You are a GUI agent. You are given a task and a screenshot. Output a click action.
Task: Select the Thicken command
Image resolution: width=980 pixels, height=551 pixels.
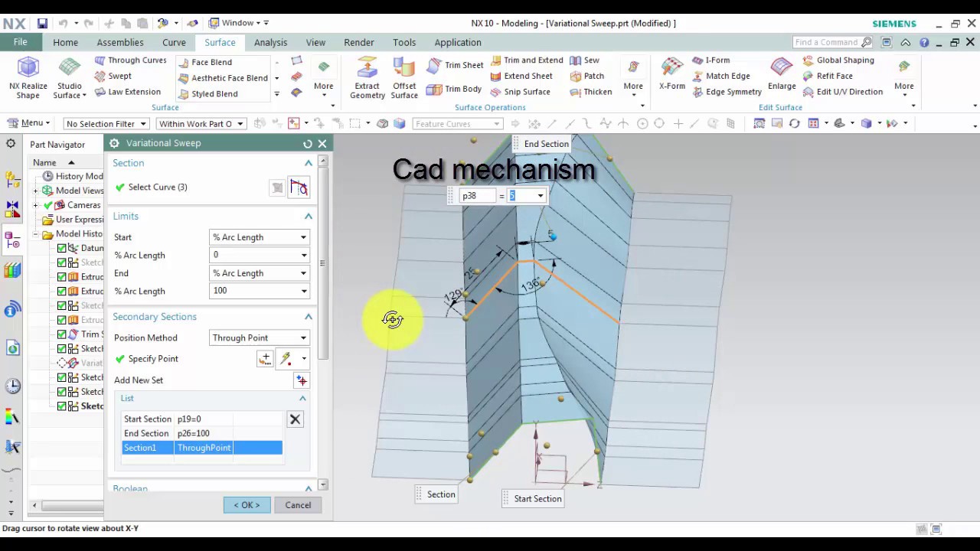click(x=591, y=92)
